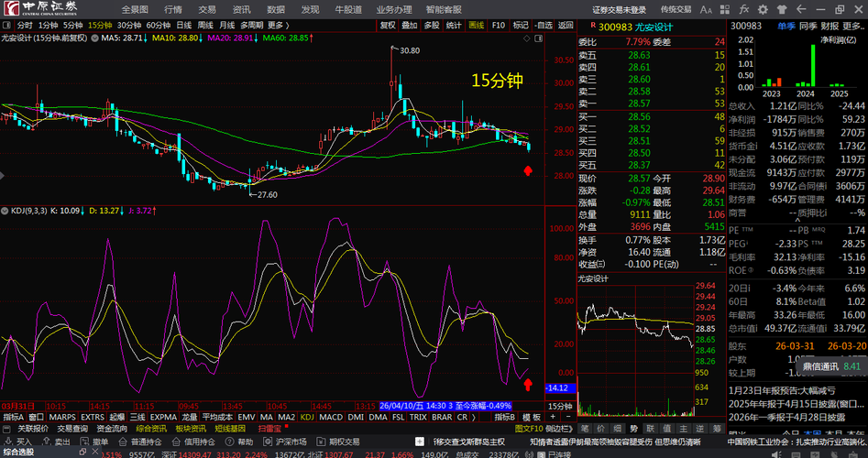Screen dimensions: 868x458
Task: Click the round dropdown icon next to 尤安设计(15分钟.前复权)
Action: pyautogui.click(x=93, y=38)
